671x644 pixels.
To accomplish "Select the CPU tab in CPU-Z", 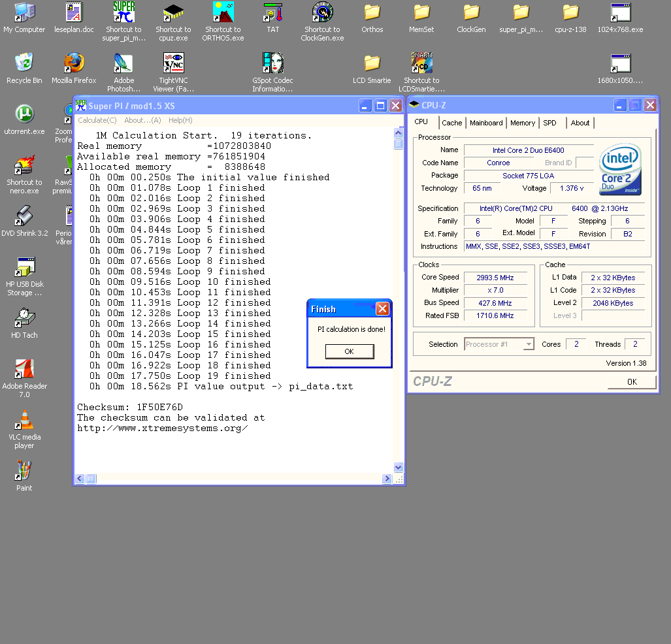I will pyautogui.click(x=421, y=121).
